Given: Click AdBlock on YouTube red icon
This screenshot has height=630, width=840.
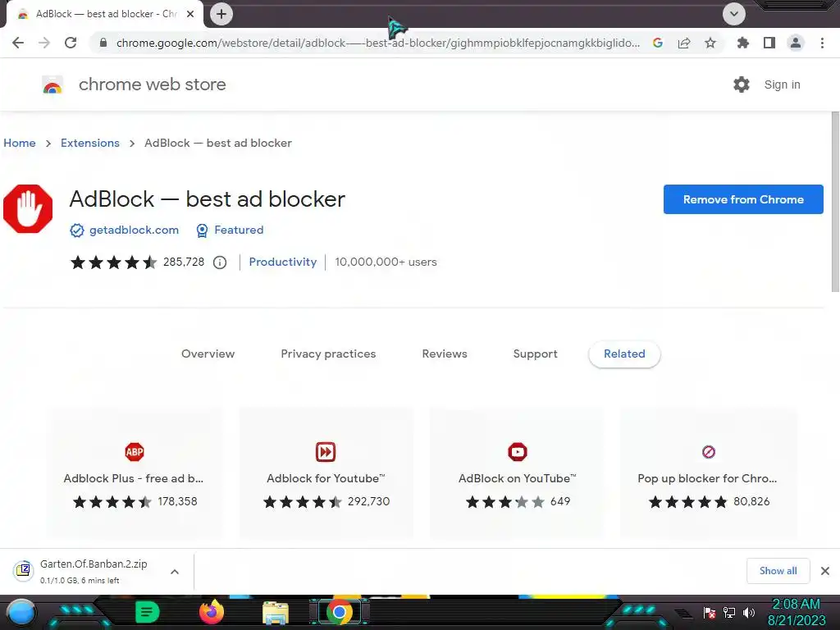Looking at the screenshot, I should point(518,452).
